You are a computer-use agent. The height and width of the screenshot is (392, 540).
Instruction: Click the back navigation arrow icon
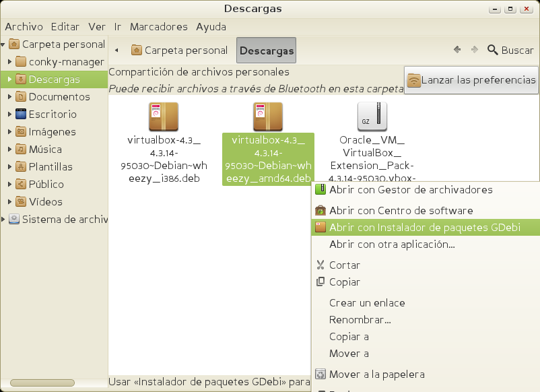tap(457, 50)
